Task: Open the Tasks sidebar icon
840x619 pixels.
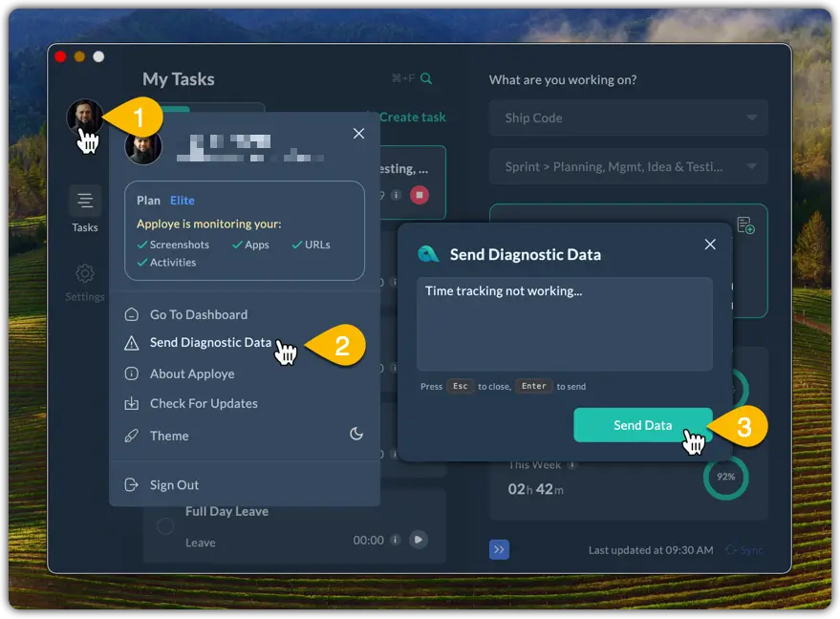Action: [85, 201]
